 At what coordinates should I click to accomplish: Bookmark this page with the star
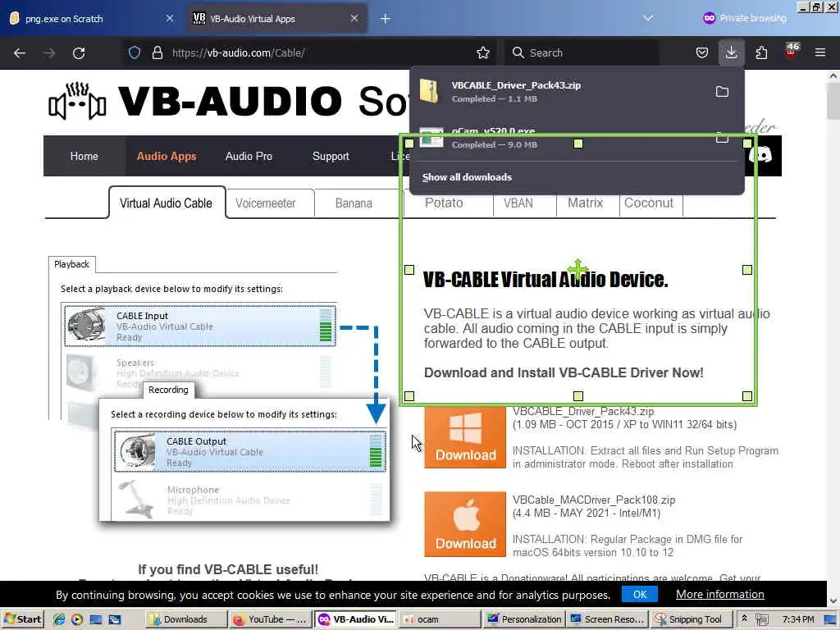tap(482, 52)
